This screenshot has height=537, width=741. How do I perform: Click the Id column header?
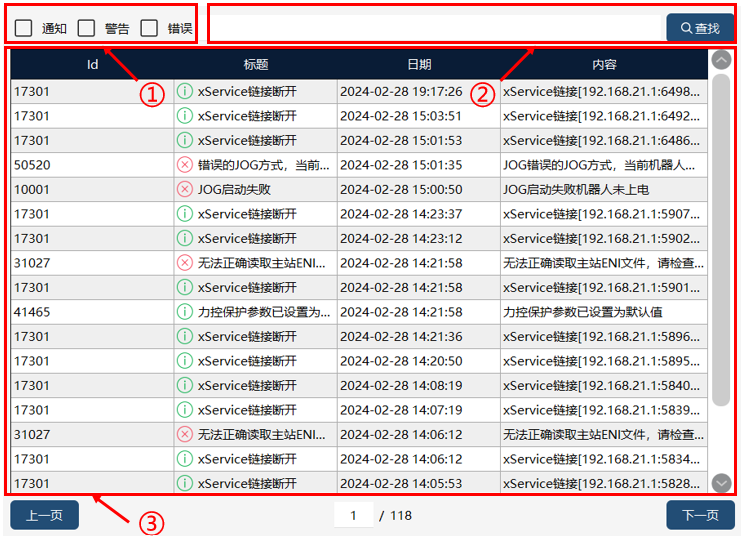(x=92, y=64)
